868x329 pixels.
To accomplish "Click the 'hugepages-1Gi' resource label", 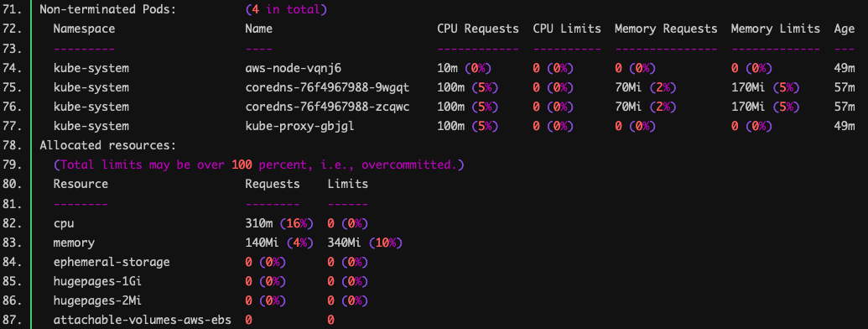I will (98, 281).
